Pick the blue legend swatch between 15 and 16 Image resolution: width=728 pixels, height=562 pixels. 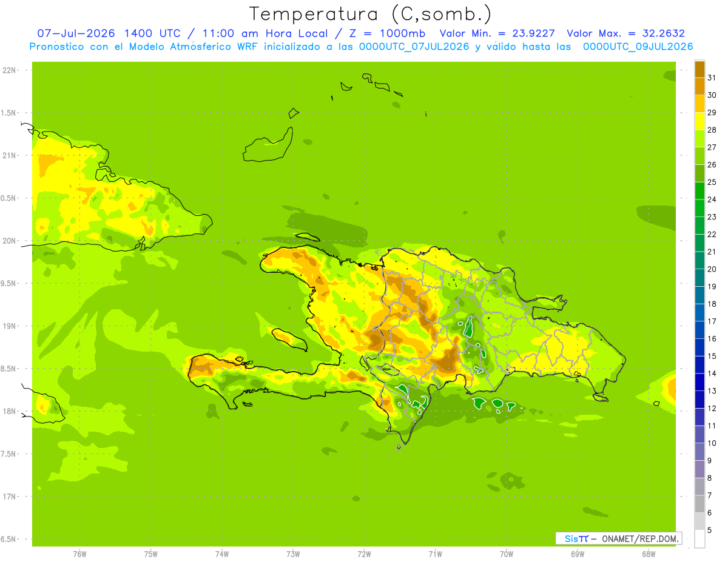pyautogui.click(x=699, y=347)
